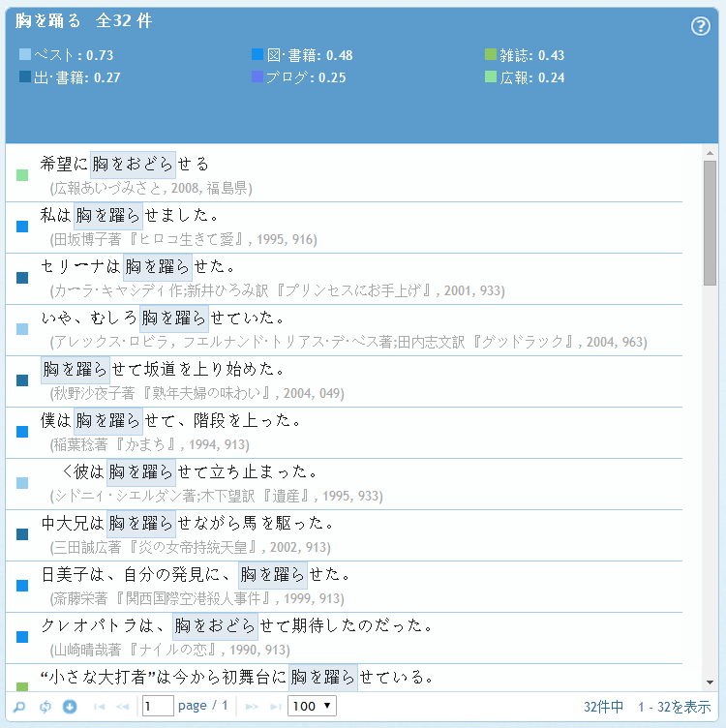Viewport: 726px width, 728px height.
Task: Click the ブログ legend color swatch
Action: pos(257,76)
